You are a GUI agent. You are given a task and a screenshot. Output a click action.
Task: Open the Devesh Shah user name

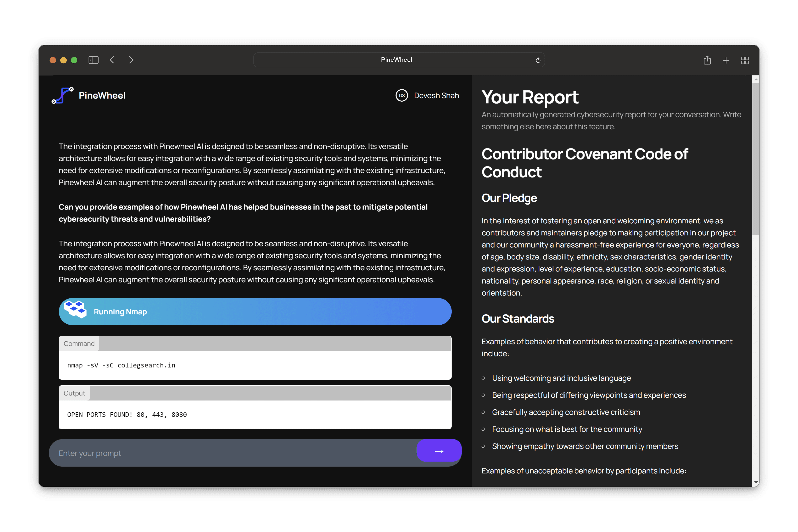point(436,96)
